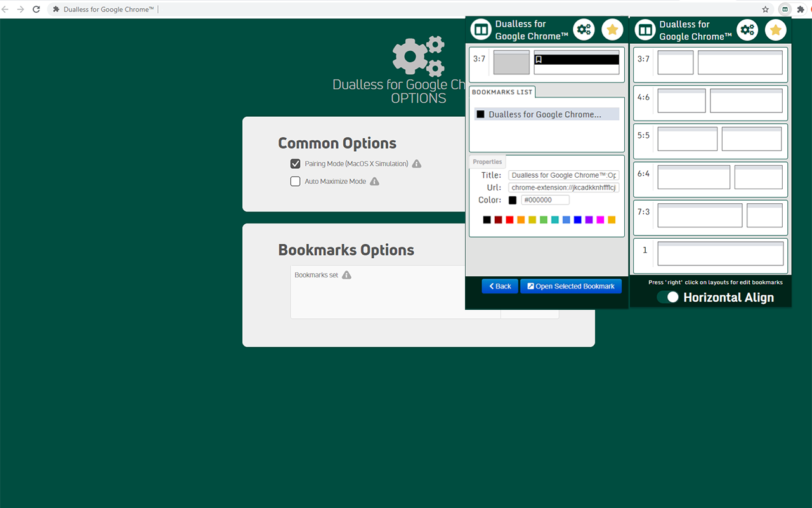
Task: Click the puzzle icon in the address bar
Action: (56, 10)
